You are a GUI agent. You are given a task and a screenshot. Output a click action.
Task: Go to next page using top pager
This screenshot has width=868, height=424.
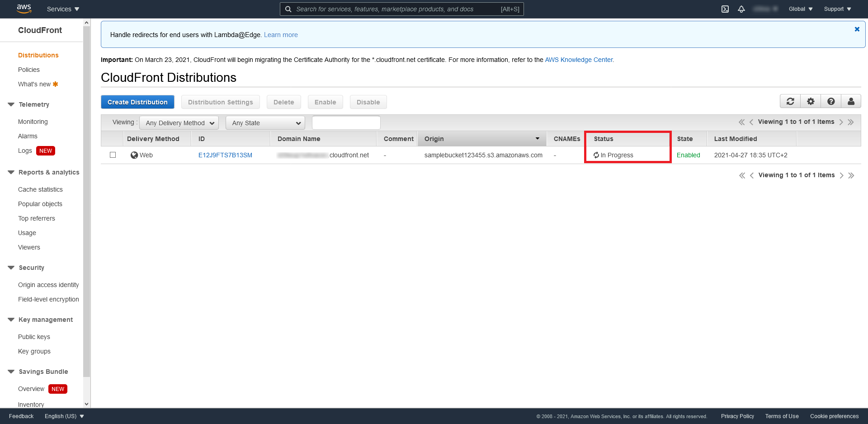(841, 122)
